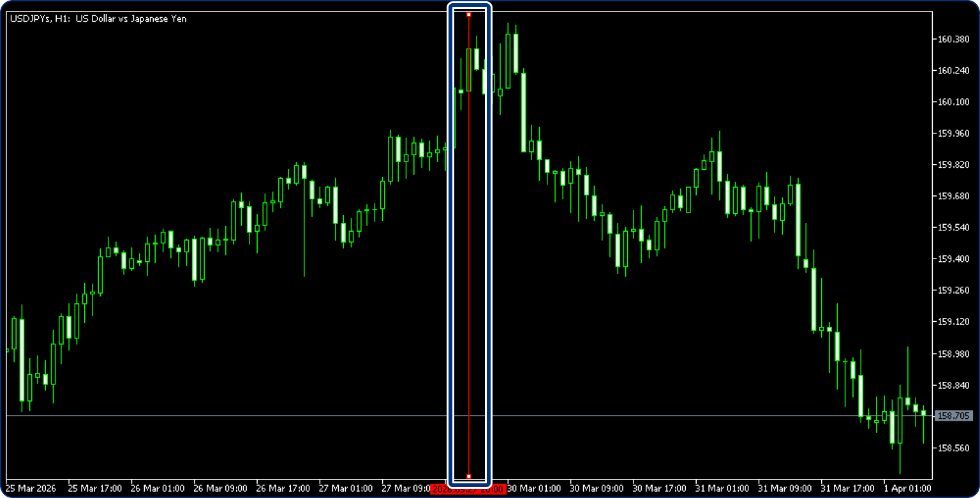Click the 25 Mar 2026 time axis label

tap(31, 488)
